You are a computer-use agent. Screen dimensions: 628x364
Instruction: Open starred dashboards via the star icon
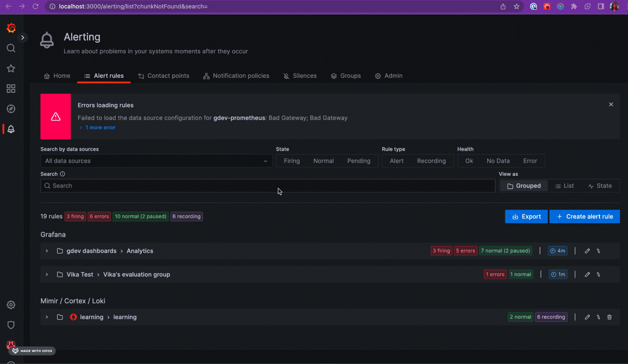pos(11,68)
